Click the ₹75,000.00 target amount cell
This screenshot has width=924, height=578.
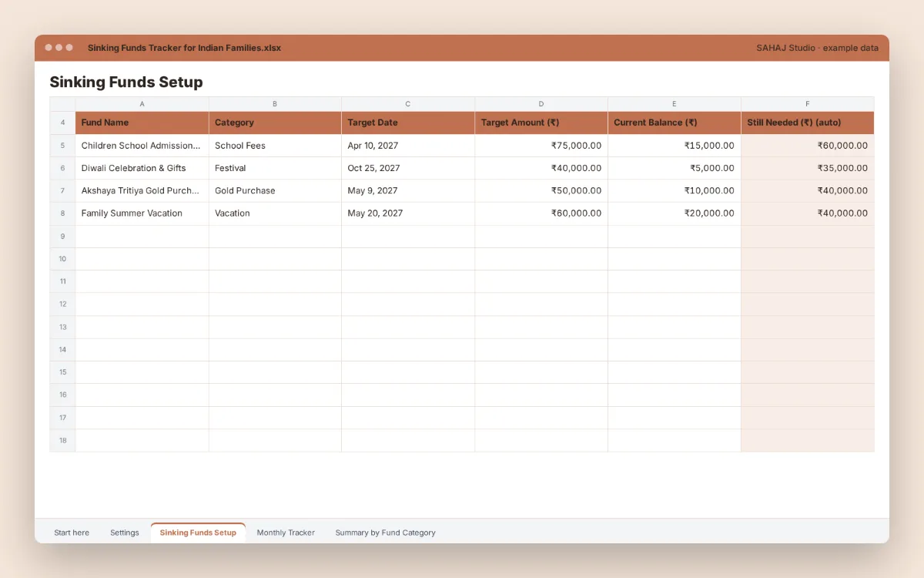point(541,146)
